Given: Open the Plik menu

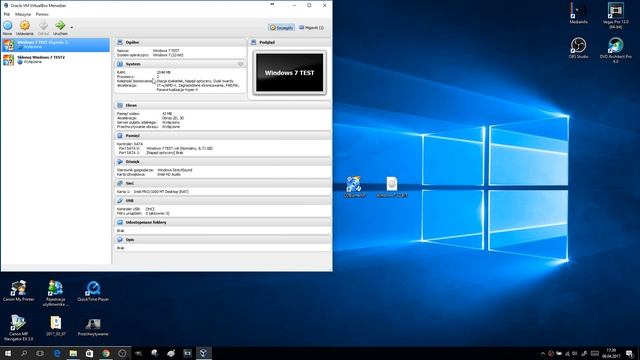Looking at the screenshot, I should (x=7, y=14).
